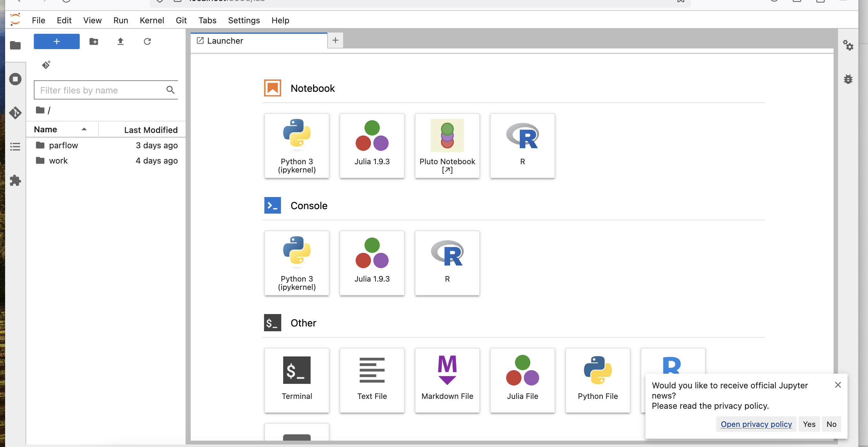868x447 pixels.
Task: Open a new Terminal
Action: 297,380
